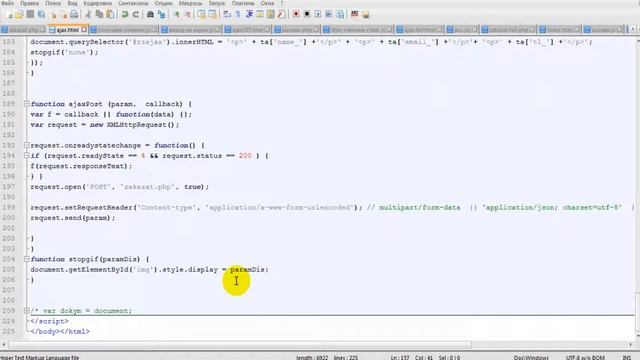Click line number 197 in the margin
This screenshot has height=360, width=640.
pos(9,187)
